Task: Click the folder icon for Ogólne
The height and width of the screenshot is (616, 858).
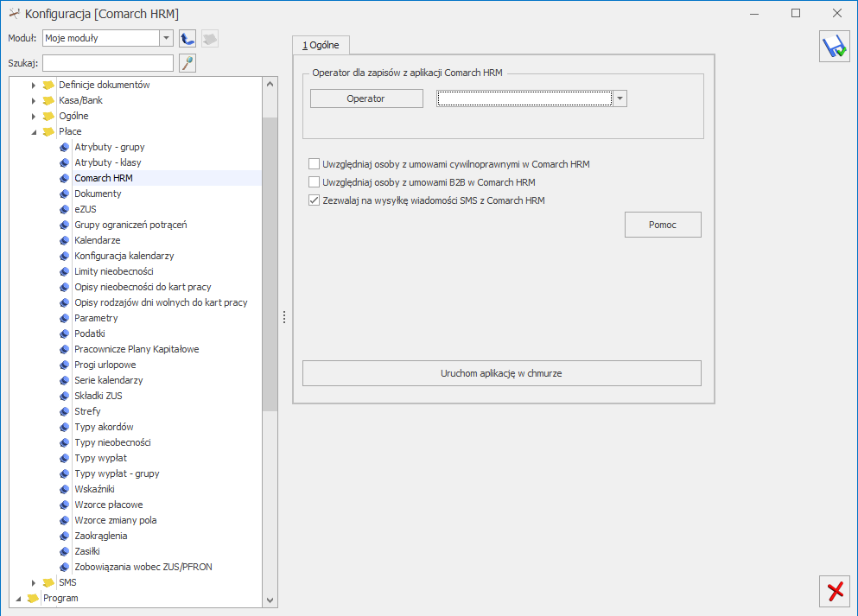Action: click(x=48, y=116)
